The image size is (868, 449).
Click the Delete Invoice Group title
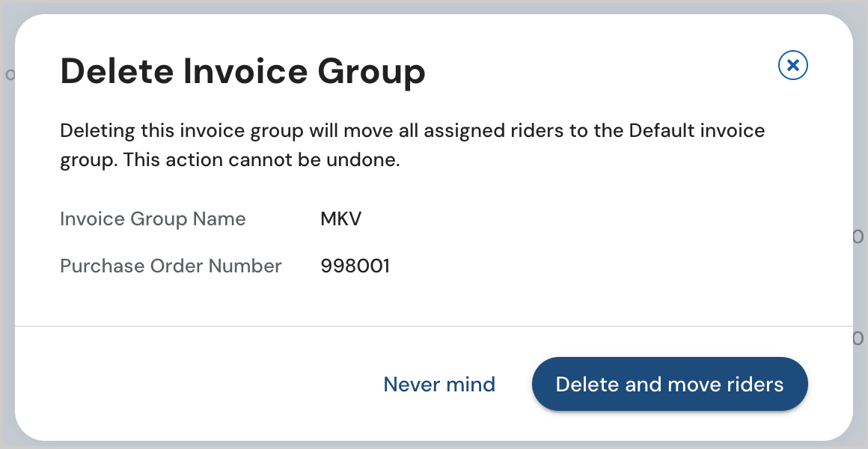(x=242, y=71)
